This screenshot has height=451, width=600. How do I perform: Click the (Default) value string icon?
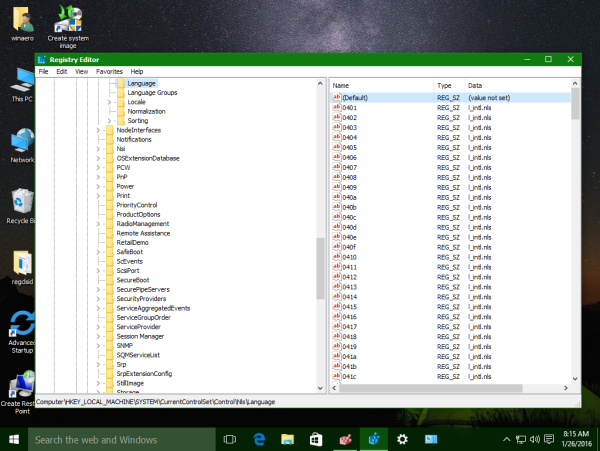click(337, 97)
